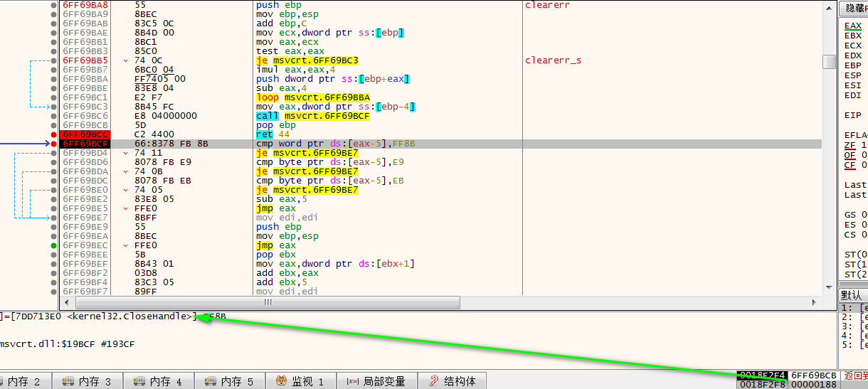This screenshot has width=868, height=389.
Task: Toggle green breakpoint dot at 6FF69BEC
Action: [54, 245]
